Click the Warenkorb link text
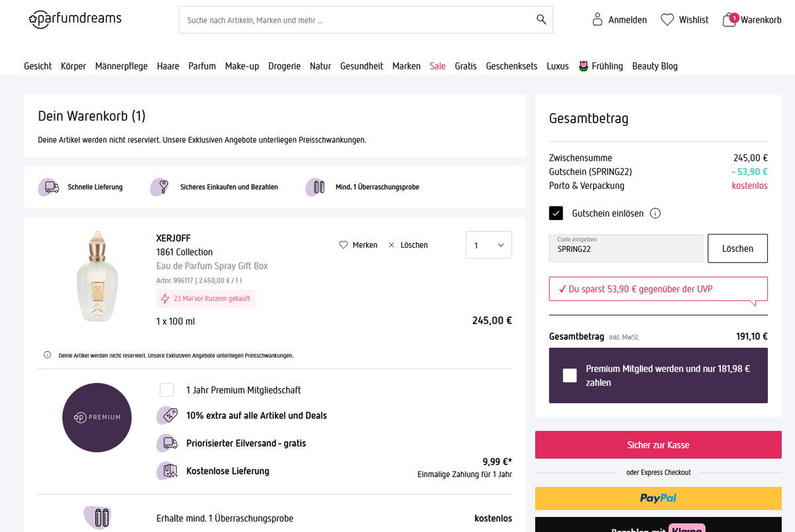This screenshot has height=532, width=795. point(761,20)
